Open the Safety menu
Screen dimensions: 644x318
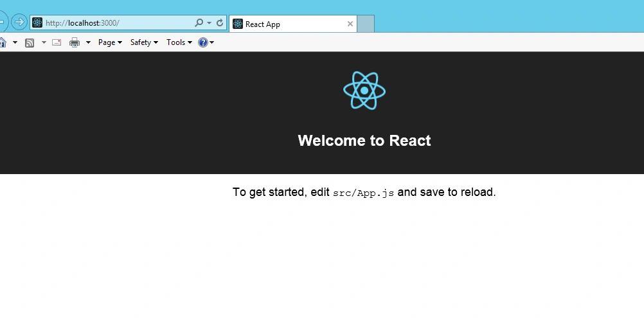tap(144, 42)
